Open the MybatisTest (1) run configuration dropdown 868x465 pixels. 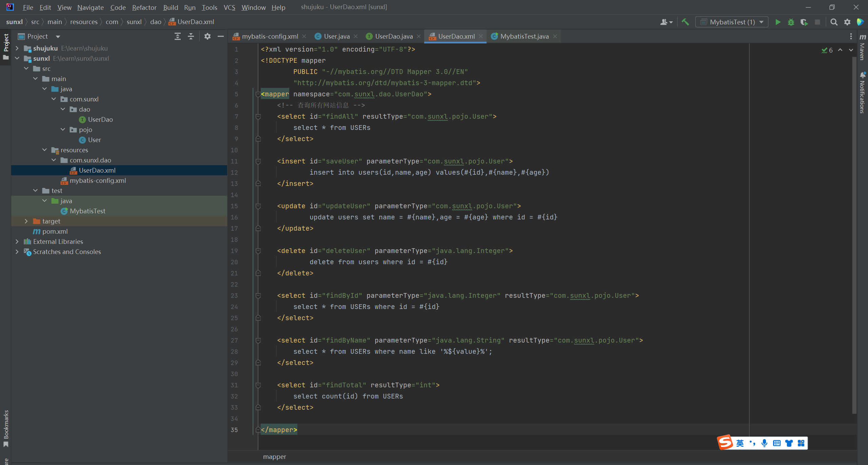pos(732,22)
